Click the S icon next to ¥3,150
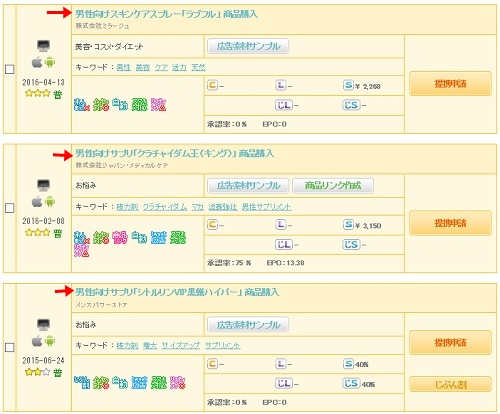 point(348,224)
